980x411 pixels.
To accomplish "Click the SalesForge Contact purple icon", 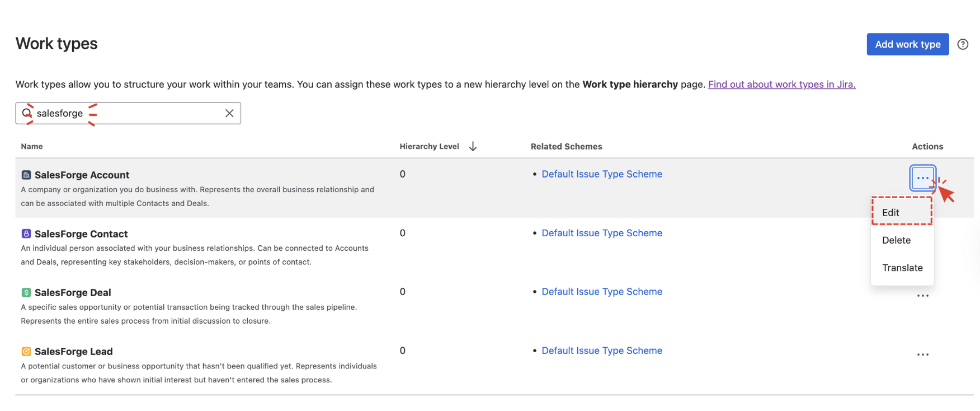I will (26, 233).
